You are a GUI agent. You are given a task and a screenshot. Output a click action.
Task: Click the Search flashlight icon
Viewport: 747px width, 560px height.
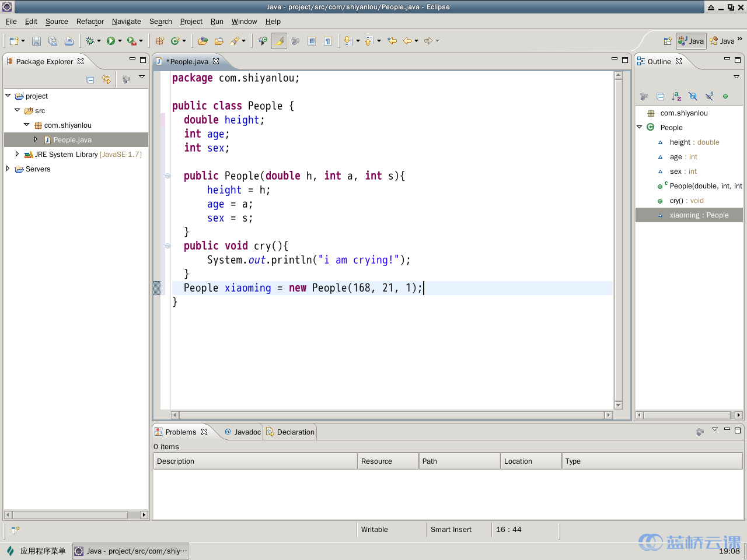(x=235, y=41)
